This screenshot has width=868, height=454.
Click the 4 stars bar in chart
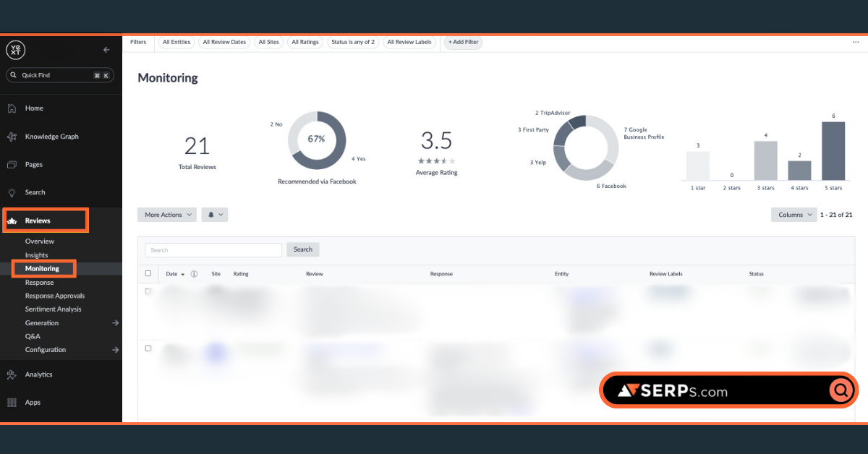coord(799,171)
